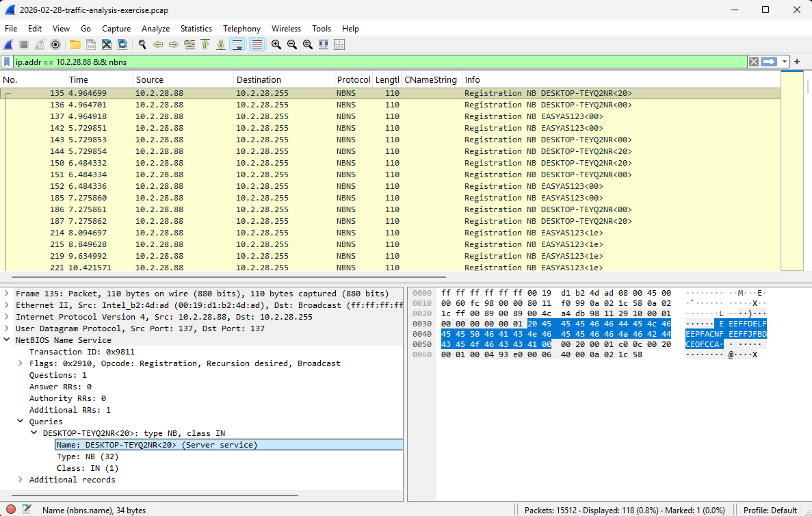
Task: Click the start capture shark fin icon
Action: 8,44
